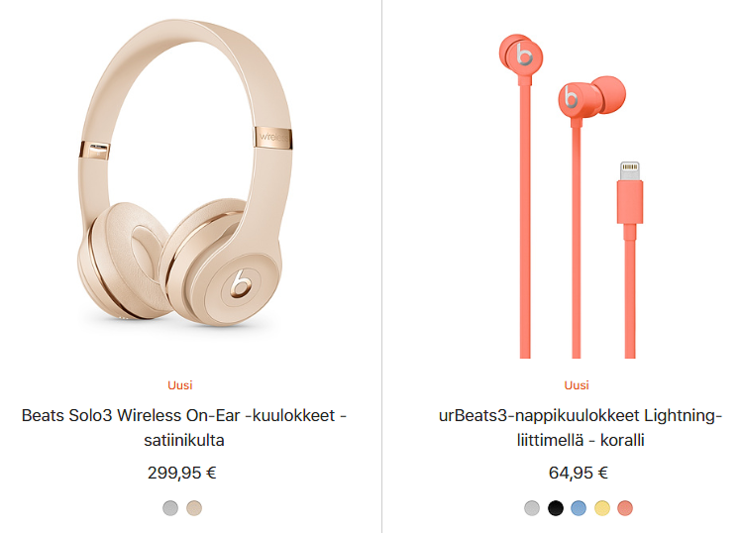Pick the blue color swatch for urBeats3

pyautogui.click(x=579, y=508)
